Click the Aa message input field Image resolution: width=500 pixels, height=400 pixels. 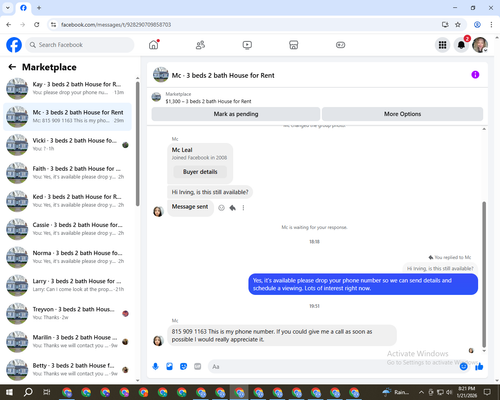333,367
